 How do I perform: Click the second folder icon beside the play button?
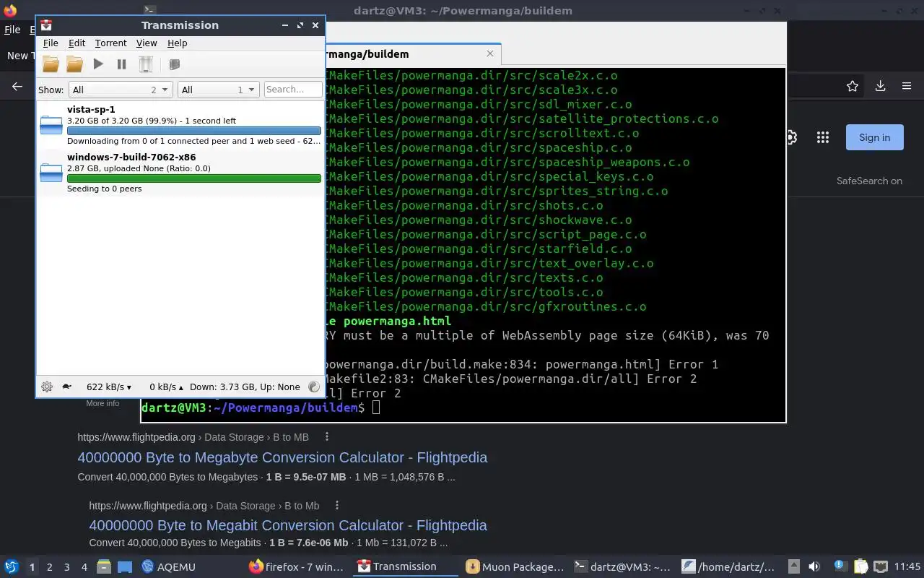coord(74,64)
